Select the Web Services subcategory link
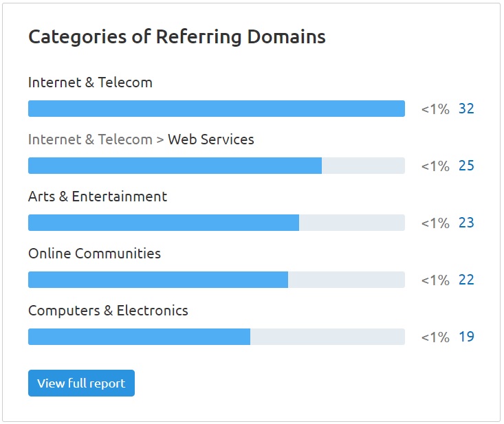504x424 pixels. [x=211, y=140]
